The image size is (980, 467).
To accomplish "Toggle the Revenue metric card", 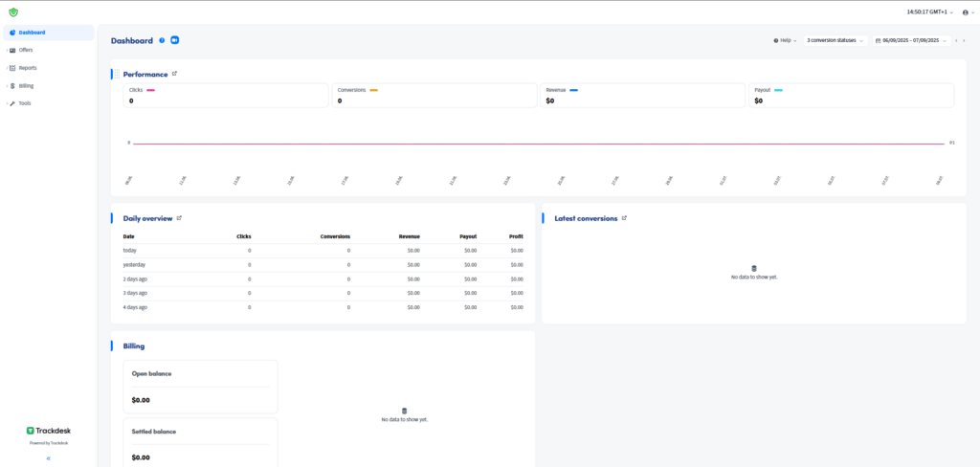I will pos(641,95).
